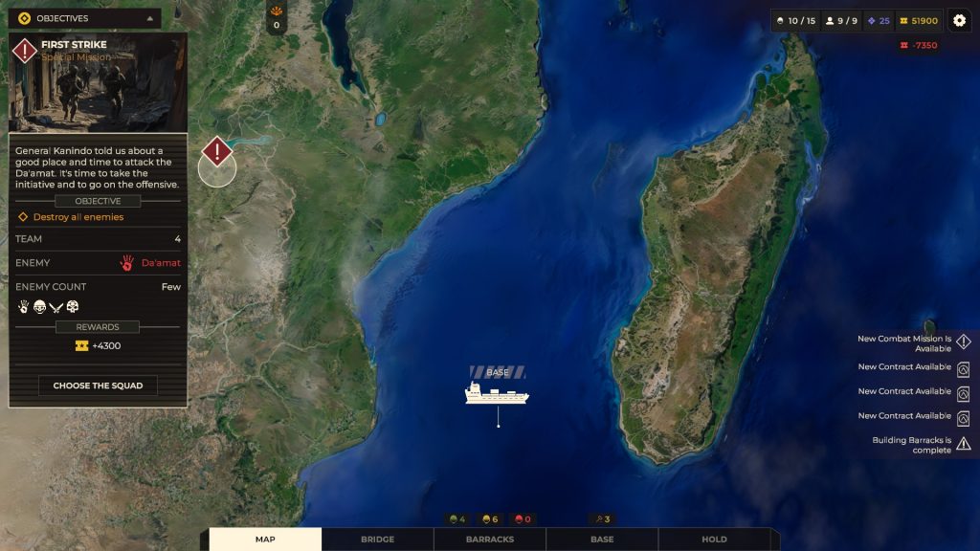Click the purple resource counter showing 25
Viewport: 980px width, 551px height.
(878, 21)
